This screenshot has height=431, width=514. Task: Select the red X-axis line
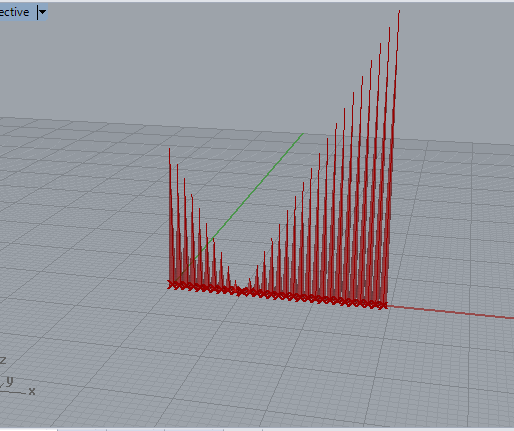[450, 312]
